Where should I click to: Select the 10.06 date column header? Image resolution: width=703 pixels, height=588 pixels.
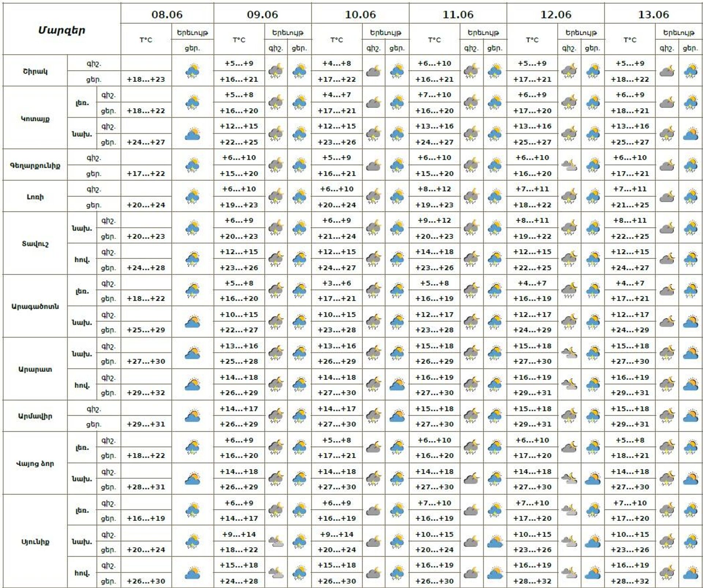360,15
